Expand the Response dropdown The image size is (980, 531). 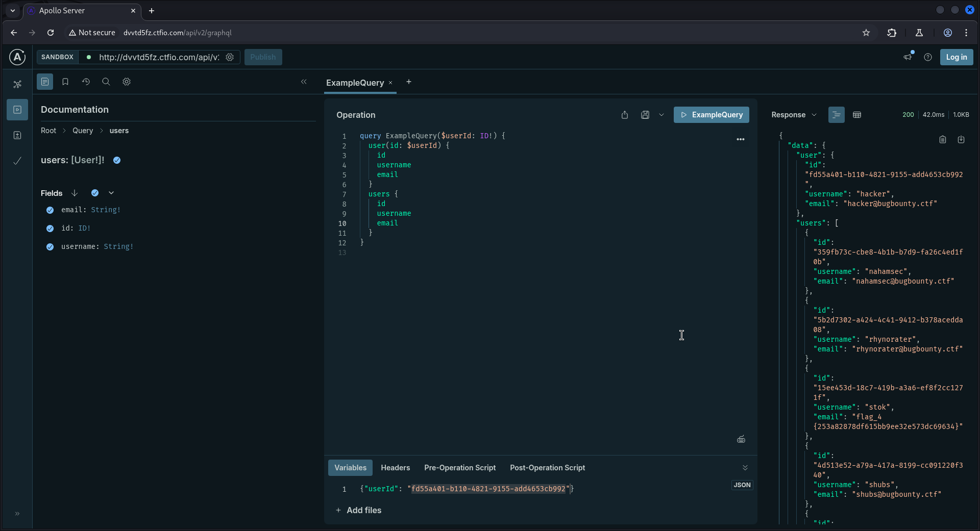[x=794, y=115]
